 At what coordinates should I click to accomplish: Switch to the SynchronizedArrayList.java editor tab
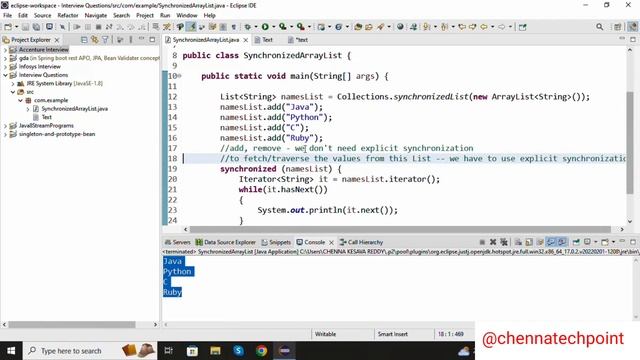205,40
